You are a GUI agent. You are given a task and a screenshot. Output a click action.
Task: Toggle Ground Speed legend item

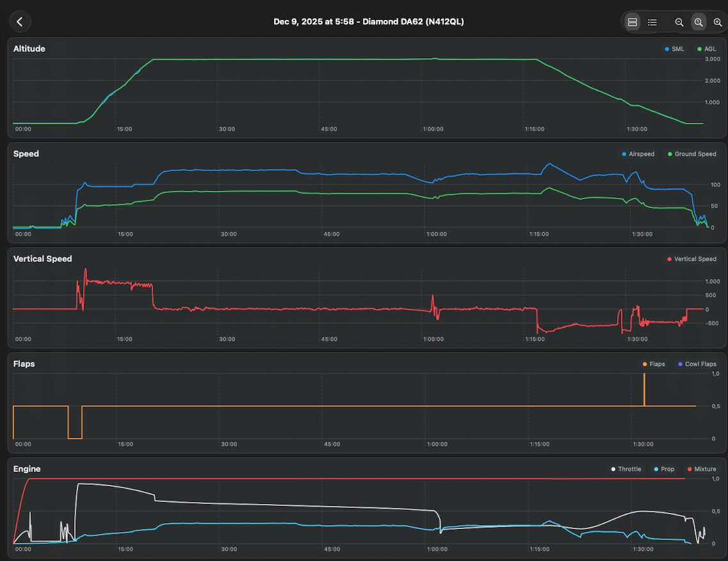point(692,154)
